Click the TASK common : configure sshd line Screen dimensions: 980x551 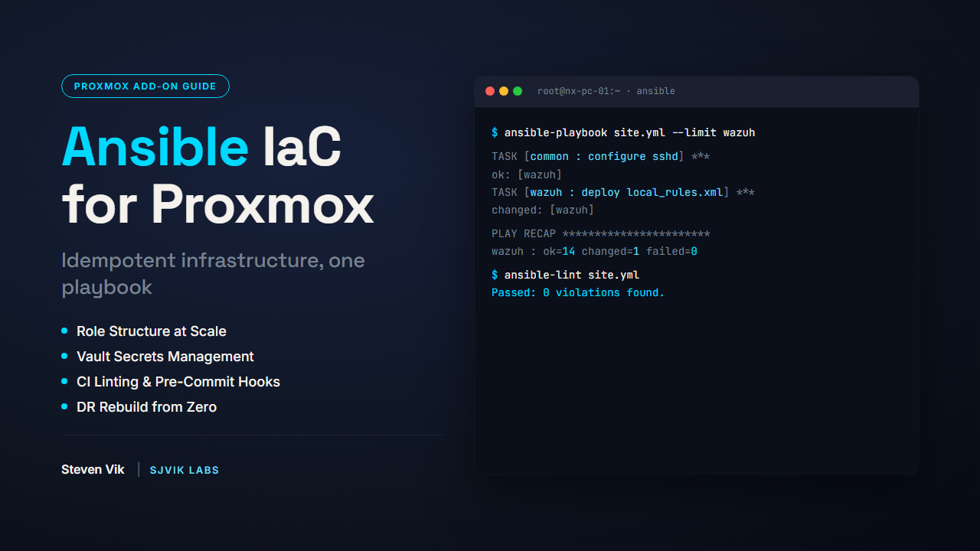(x=601, y=157)
